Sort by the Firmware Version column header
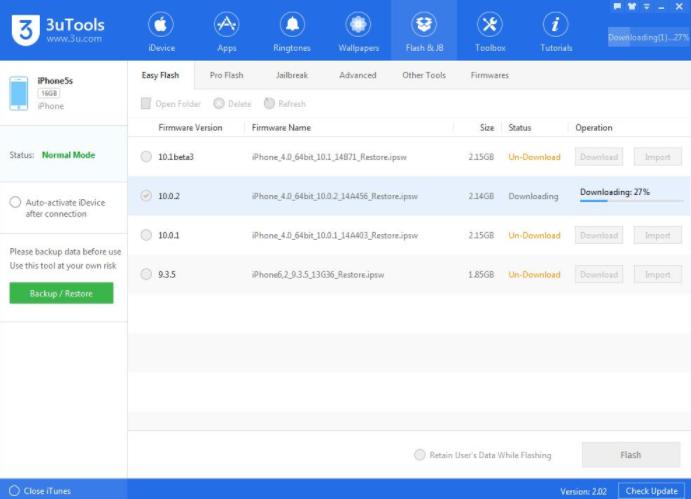This screenshot has width=691, height=499. (190, 128)
